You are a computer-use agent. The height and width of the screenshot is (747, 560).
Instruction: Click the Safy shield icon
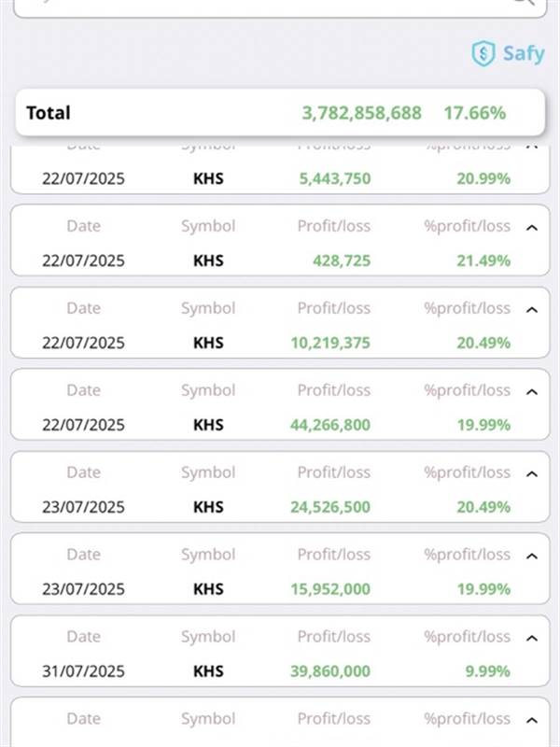pyautogui.click(x=483, y=53)
